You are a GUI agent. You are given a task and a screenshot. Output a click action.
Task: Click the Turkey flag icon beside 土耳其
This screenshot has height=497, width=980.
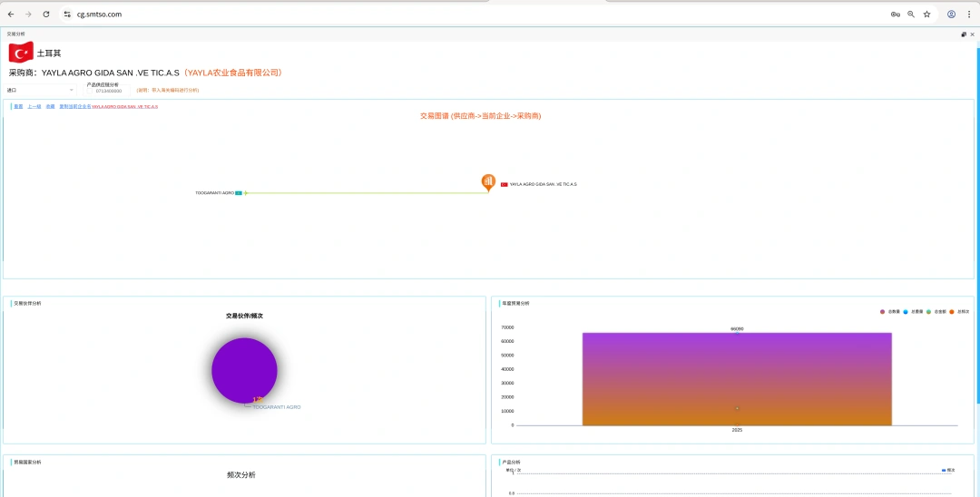[21, 53]
